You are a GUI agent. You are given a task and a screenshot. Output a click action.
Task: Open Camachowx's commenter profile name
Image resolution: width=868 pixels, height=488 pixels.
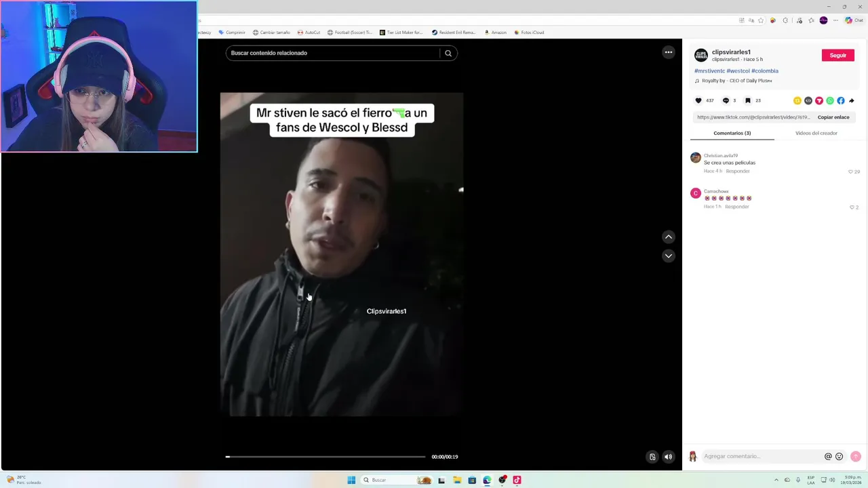[716, 191]
